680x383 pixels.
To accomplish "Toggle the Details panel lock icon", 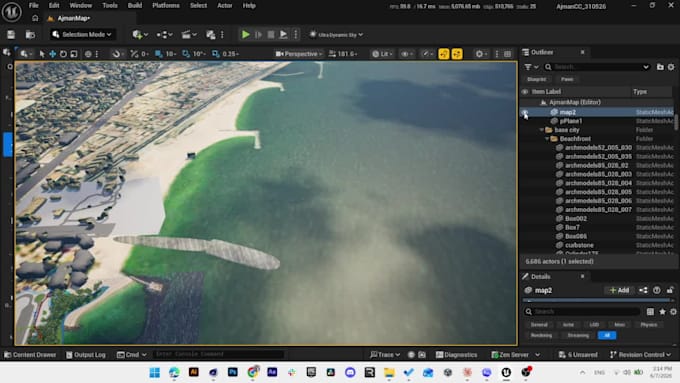I will (x=670, y=290).
